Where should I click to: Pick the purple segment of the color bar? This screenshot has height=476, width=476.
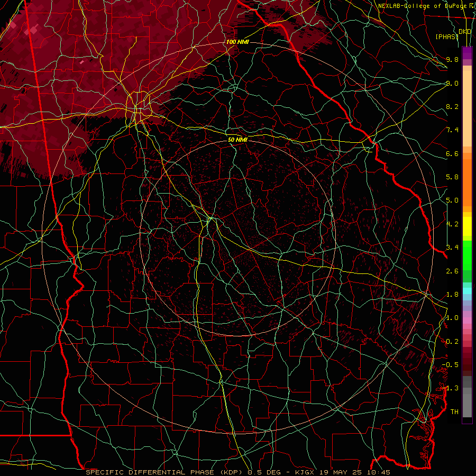(467, 53)
